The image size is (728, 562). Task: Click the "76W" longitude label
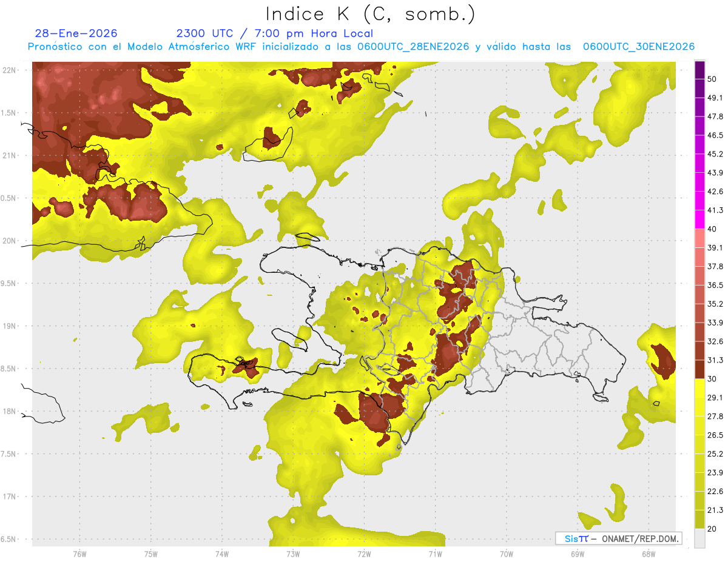(x=79, y=554)
